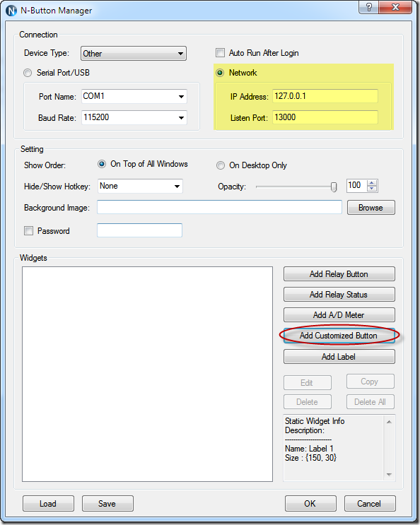This screenshot has height=525, width=420.
Task: Click the Edit widget button
Action: 307,383
